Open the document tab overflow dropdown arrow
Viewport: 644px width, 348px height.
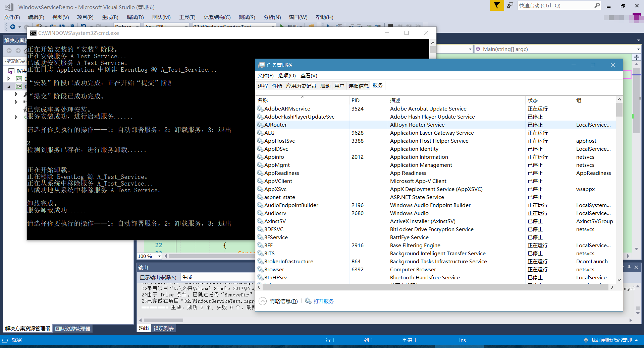coord(638,40)
